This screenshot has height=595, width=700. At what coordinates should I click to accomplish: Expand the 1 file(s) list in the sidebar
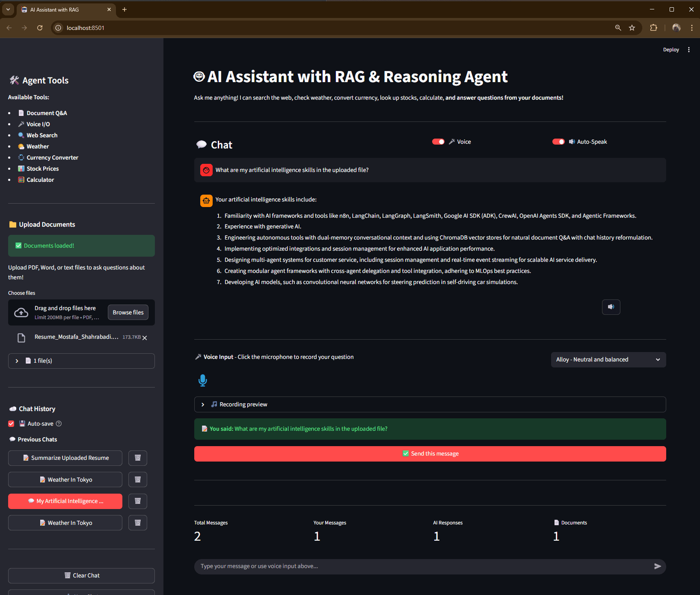17,361
